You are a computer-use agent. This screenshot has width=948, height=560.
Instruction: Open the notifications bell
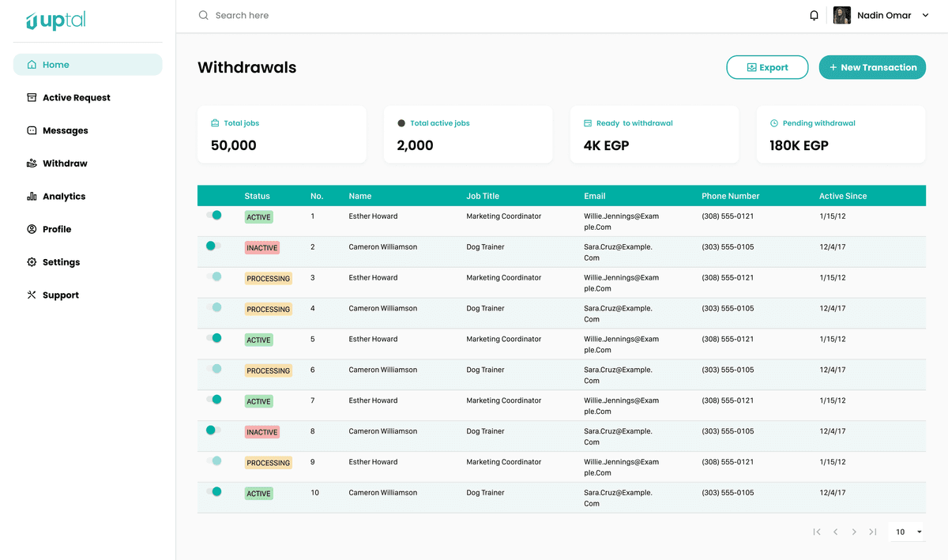(x=814, y=14)
